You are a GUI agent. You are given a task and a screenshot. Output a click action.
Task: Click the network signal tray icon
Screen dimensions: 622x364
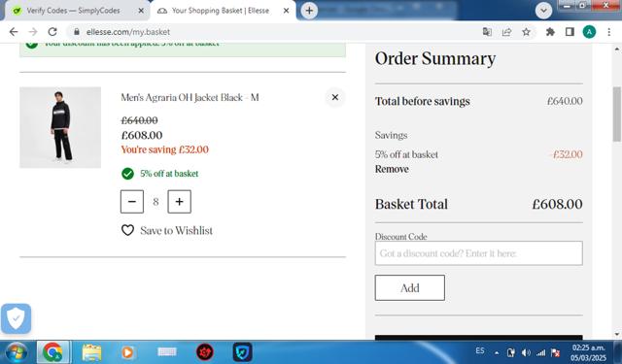click(540, 352)
